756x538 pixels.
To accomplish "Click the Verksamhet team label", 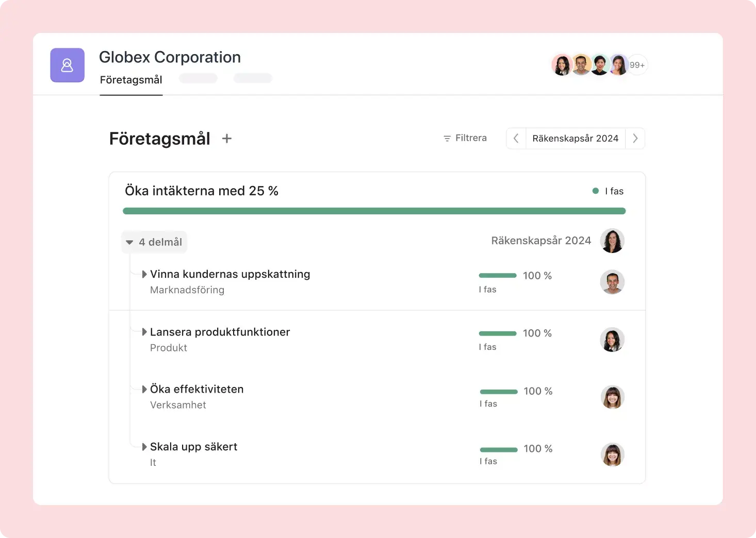I will (178, 405).
